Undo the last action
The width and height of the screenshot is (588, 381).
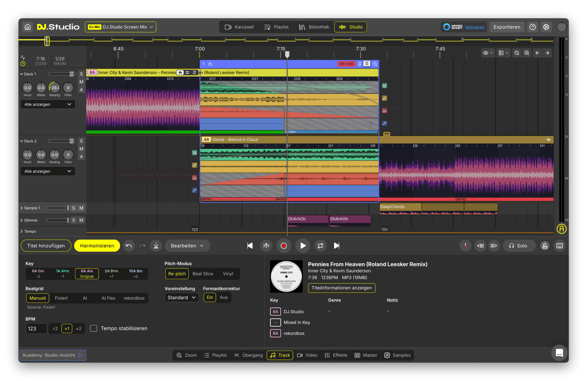point(129,246)
